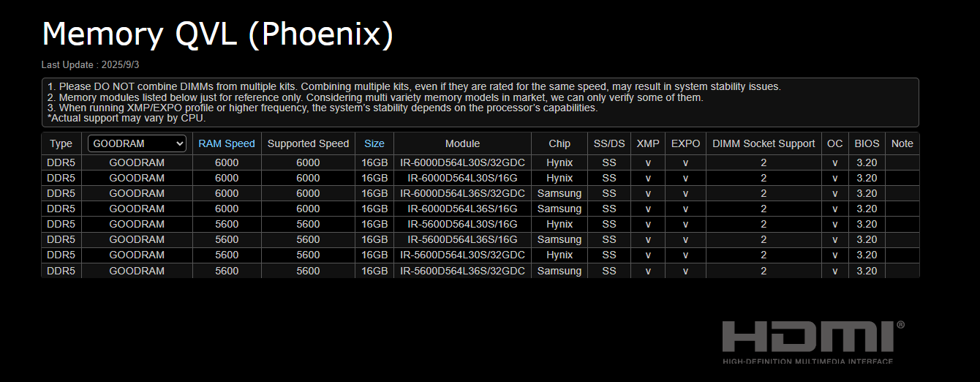Select module IR-5600D564L30S/32GDC cell

click(462, 255)
